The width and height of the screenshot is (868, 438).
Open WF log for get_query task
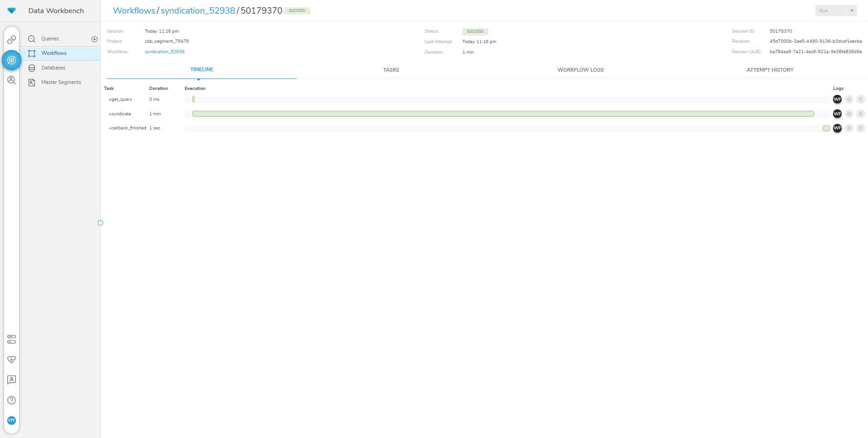point(837,99)
